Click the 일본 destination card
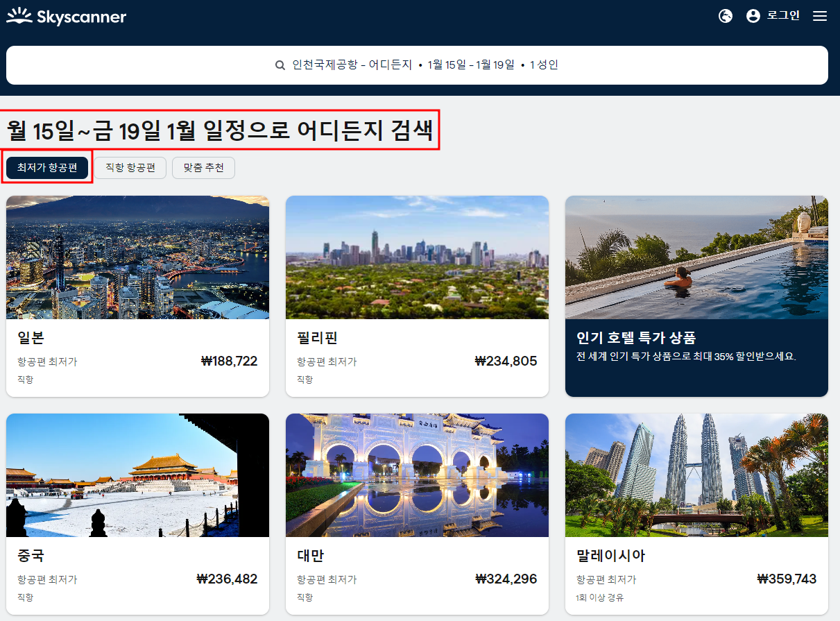The width and height of the screenshot is (840, 621). coord(137,295)
